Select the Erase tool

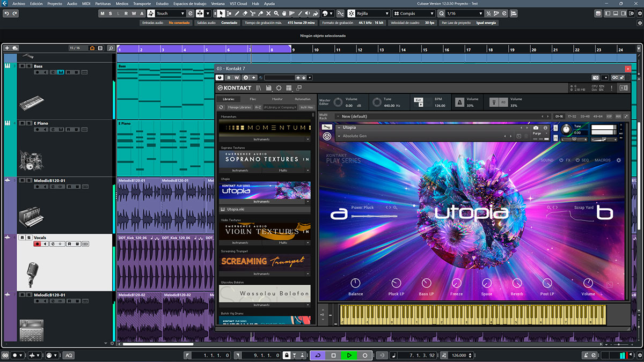245,13
